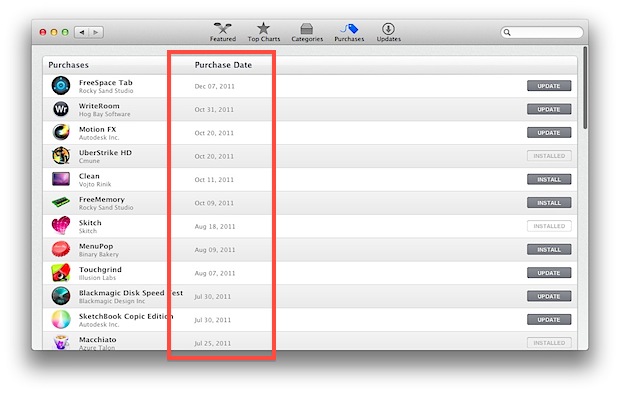The image size is (620, 394).
Task: Switch to Purchases tag icon
Action: coord(349,29)
